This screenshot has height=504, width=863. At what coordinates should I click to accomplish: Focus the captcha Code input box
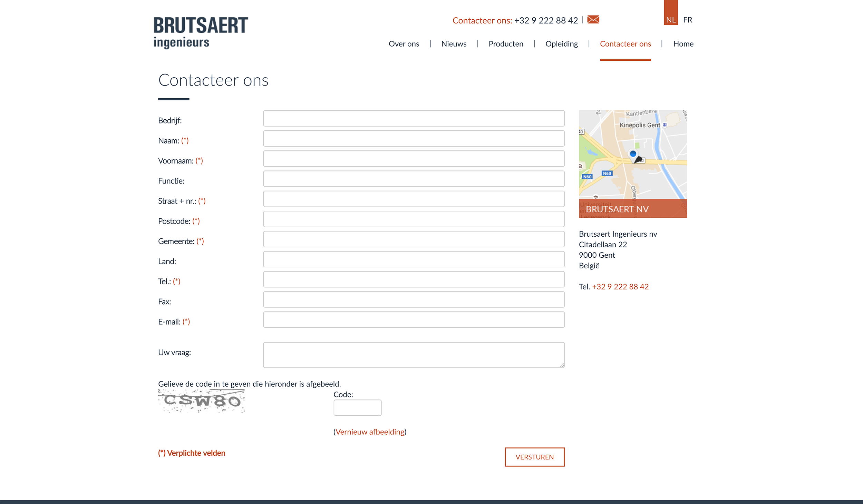click(357, 408)
